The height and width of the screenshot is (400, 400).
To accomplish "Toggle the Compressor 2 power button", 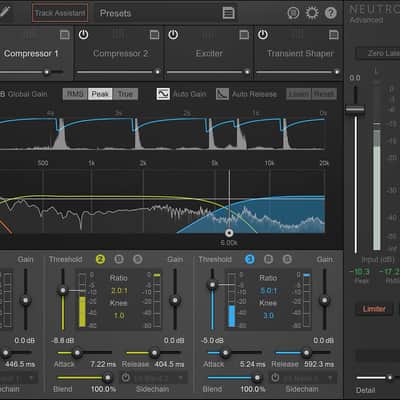I will point(83,34).
